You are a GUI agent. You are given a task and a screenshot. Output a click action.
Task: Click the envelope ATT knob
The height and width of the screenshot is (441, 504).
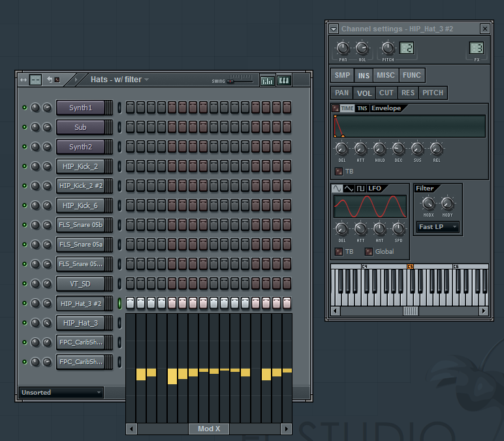(360, 149)
